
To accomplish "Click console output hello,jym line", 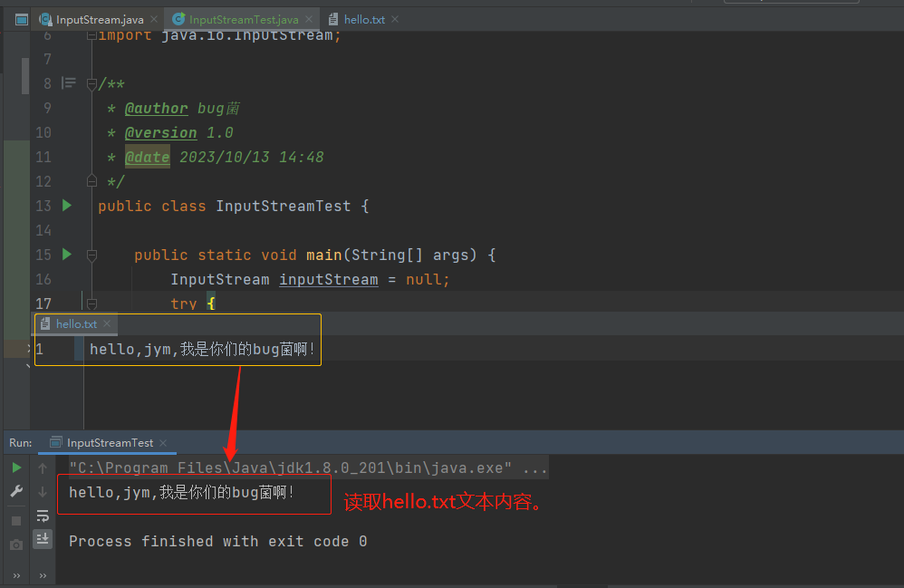I will [x=181, y=492].
